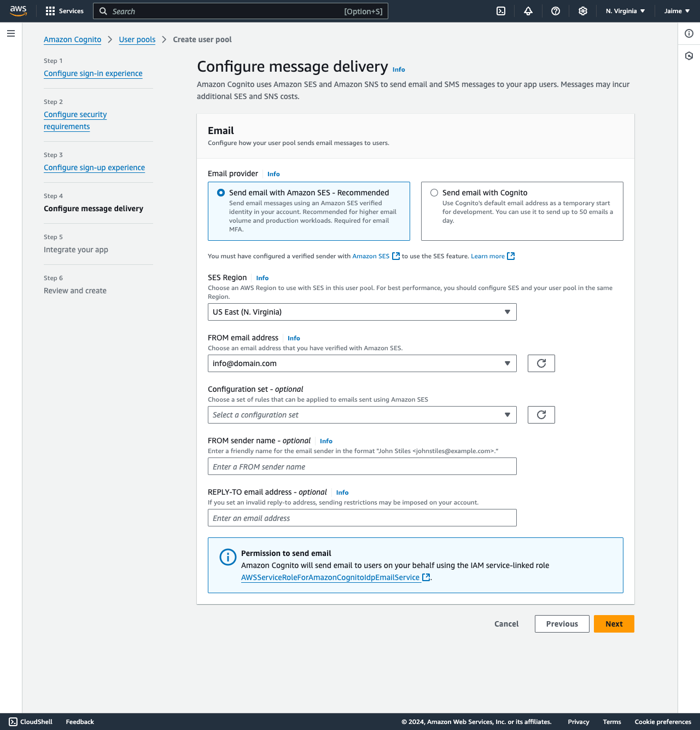This screenshot has height=730, width=700.
Task: Open the help question mark menu
Action: [x=556, y=11]
